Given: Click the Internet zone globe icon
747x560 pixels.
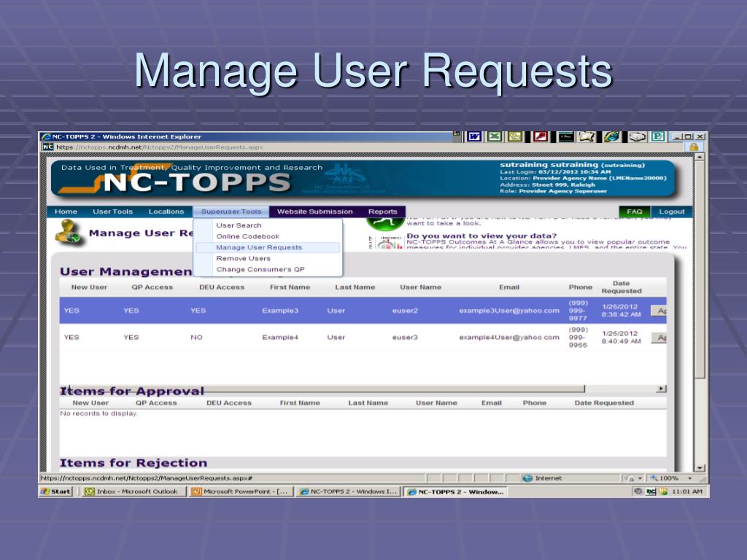Looking at the screenshot, I should (527, 478).
